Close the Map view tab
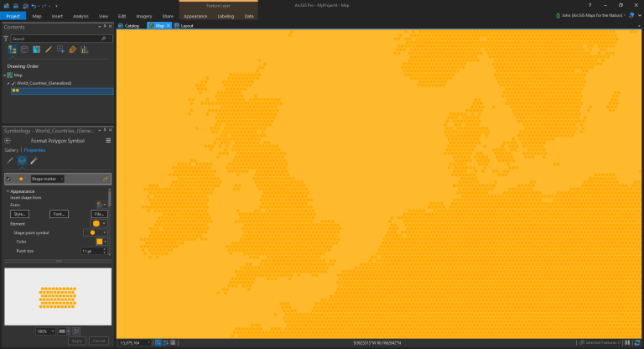The height and width of the screenshot is (349, 644). click(x=168, y=25)
